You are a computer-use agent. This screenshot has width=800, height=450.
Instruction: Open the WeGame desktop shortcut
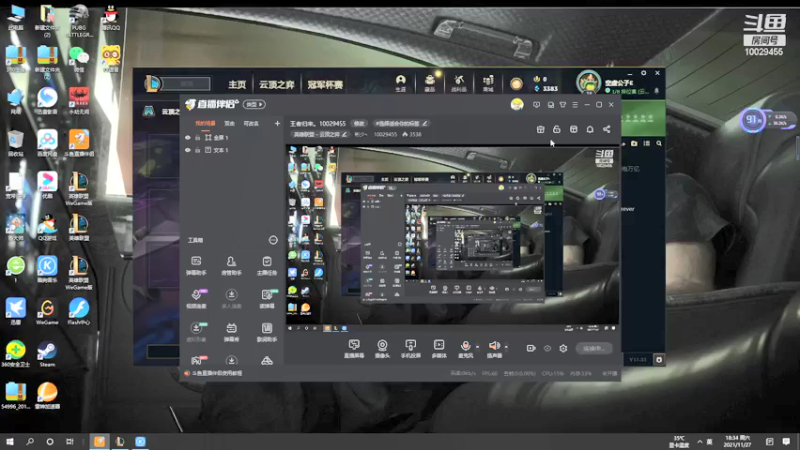click(47, 312)
